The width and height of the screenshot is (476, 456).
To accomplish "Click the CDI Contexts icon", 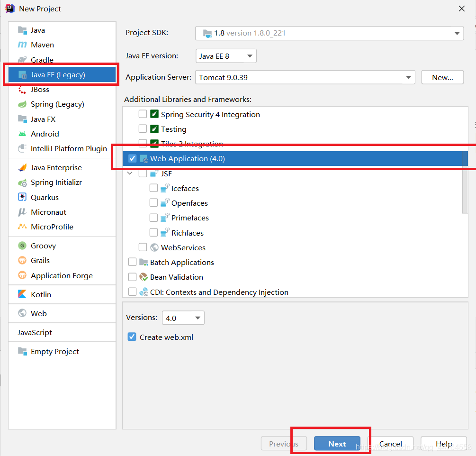I will [x=144, y=292].
